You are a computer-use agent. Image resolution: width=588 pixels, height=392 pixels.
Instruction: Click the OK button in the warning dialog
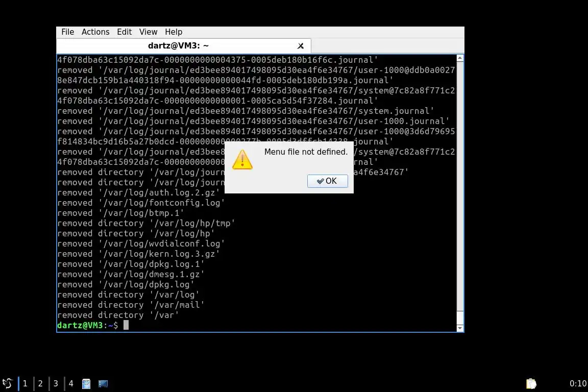[327, 181]
